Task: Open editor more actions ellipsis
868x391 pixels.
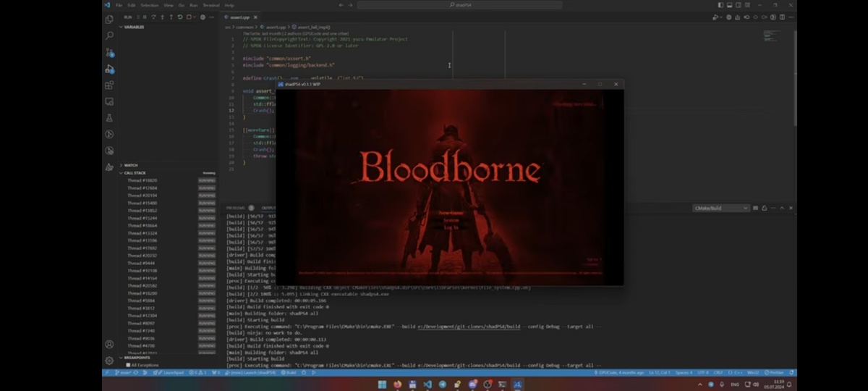Action: [791, 17]
